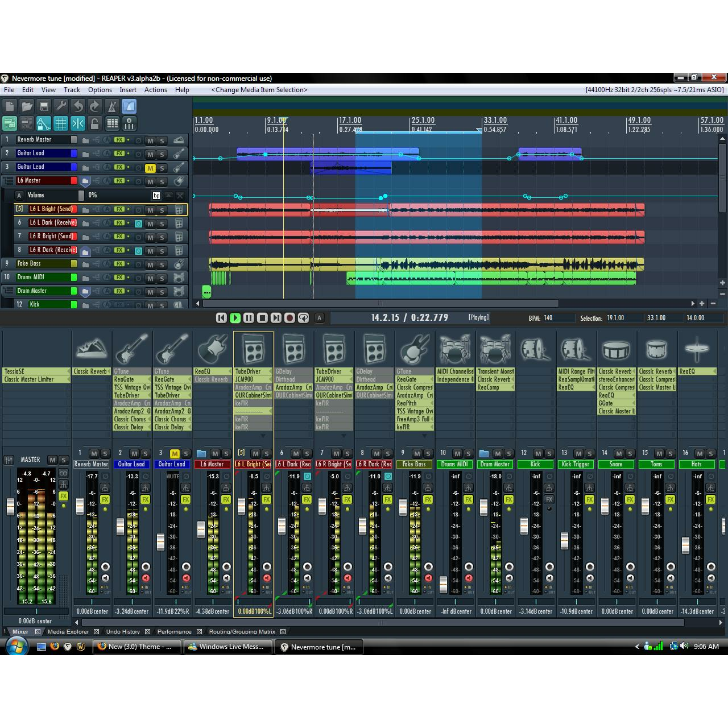Toggle the padlock locking toolbar icon
728x728 pixels.
coord(95,123)
